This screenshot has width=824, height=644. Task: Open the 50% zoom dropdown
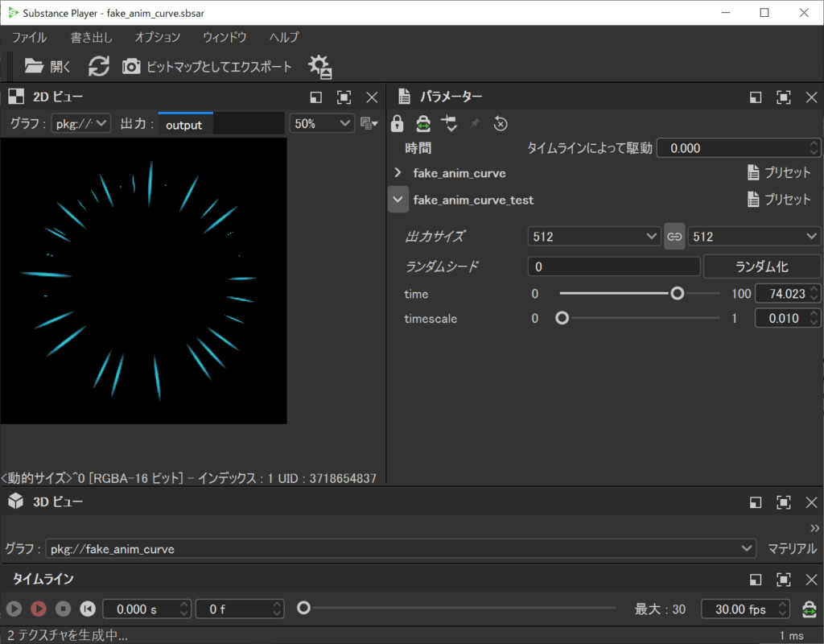pos(322,123)
